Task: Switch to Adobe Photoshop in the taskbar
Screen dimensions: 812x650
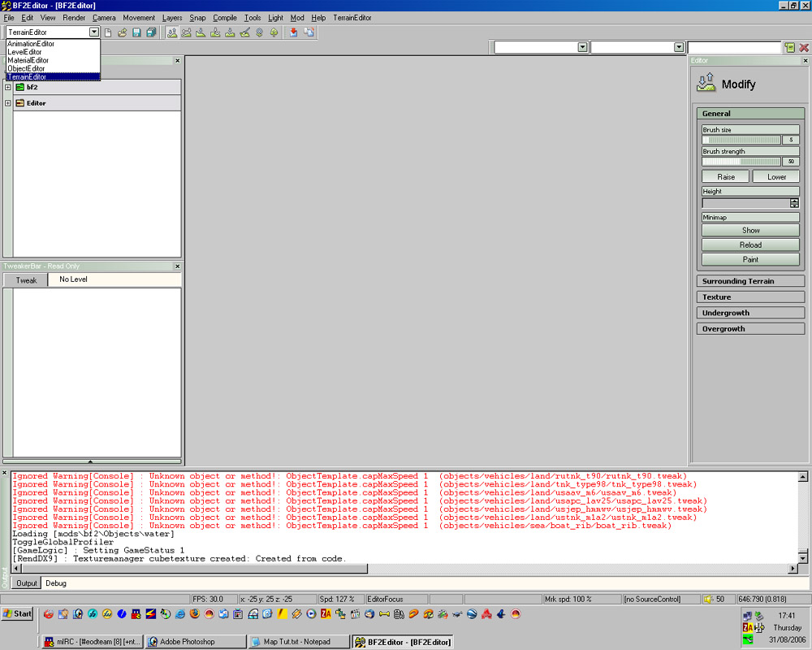Action: (195, 642)
